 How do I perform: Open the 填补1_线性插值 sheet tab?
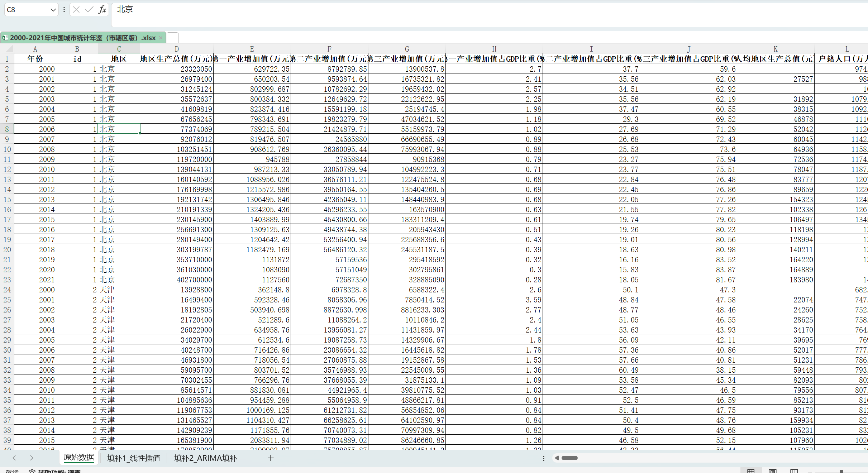(x=133, y=458)
